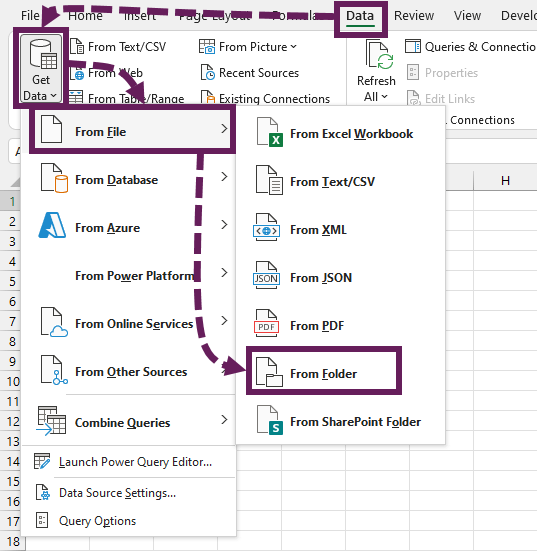Click the Data Source Settings icon
The height and width of the screenshot is (551, 537).
(43, 492)
